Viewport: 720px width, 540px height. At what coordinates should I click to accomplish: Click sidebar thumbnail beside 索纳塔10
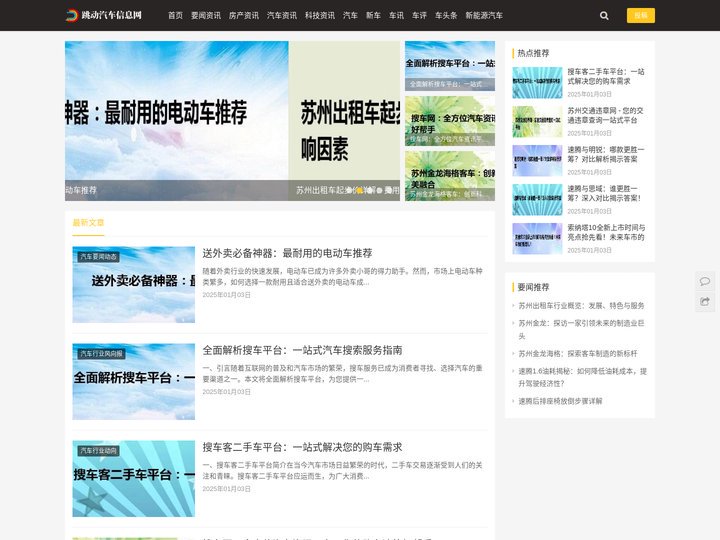(x=537, y=239)
